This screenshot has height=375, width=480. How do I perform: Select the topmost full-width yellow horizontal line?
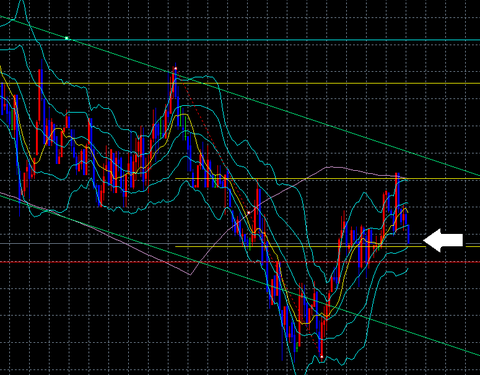tap(240, 83)
